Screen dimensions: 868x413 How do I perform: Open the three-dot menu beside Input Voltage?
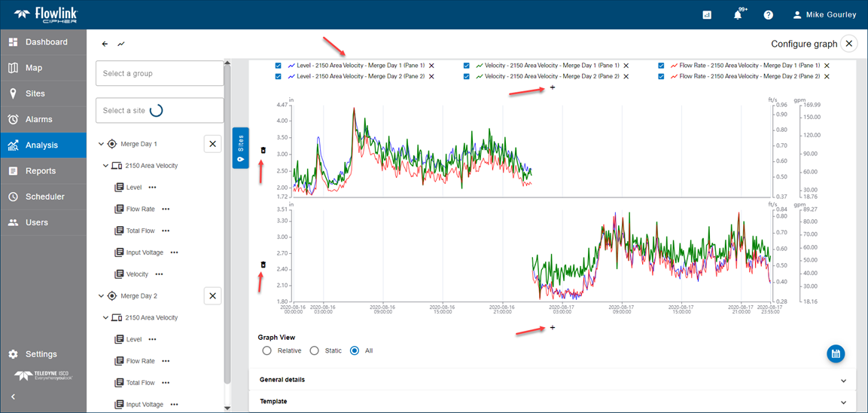(x=174, y=252)
